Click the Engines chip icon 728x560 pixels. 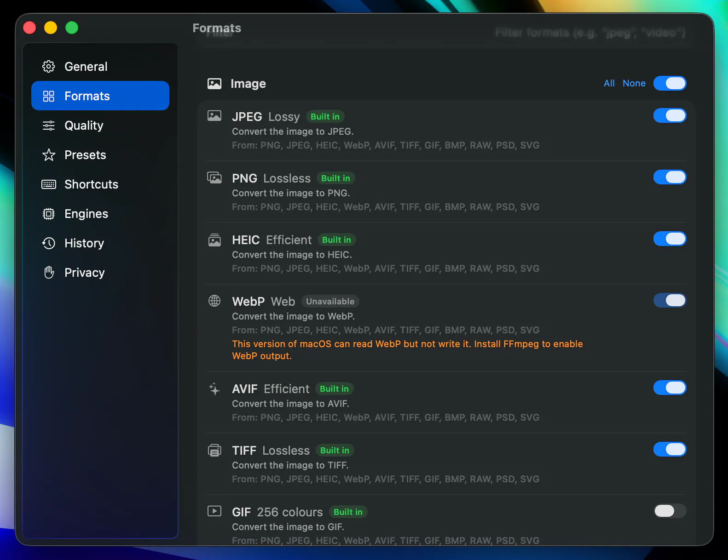click(x=49, y=214)
